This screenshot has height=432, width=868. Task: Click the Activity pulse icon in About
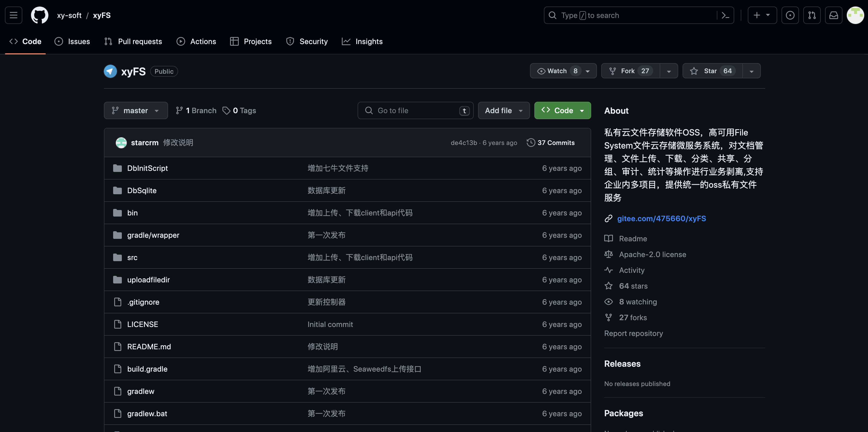pos(608,270)
